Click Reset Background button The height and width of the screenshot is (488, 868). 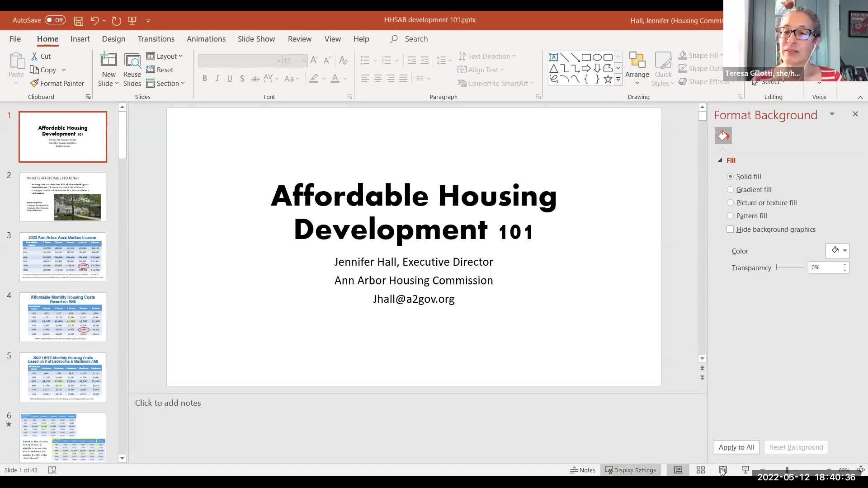pyautogui.click(x=796, y=447)
